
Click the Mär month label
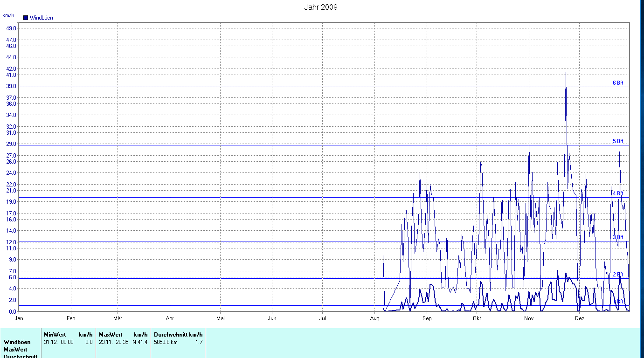pos(118,319)
